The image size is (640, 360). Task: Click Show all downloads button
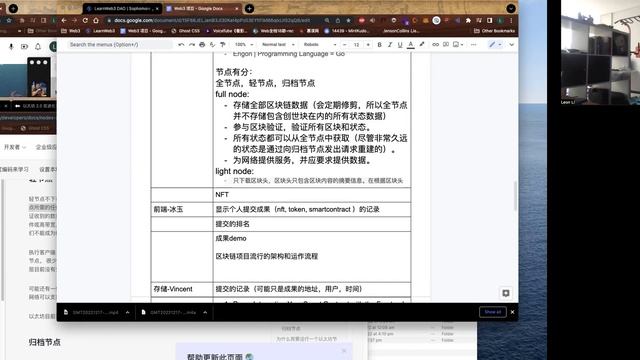tap(493, 312)
